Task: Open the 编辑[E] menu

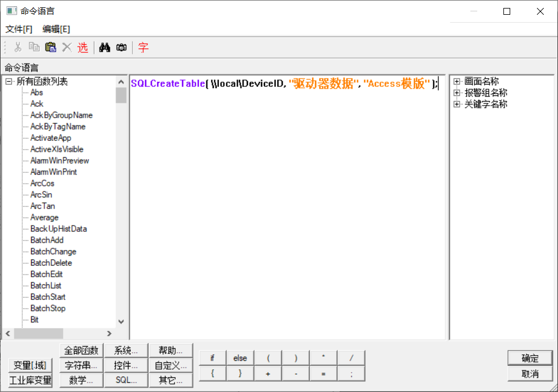Action: tap(56, 29)
